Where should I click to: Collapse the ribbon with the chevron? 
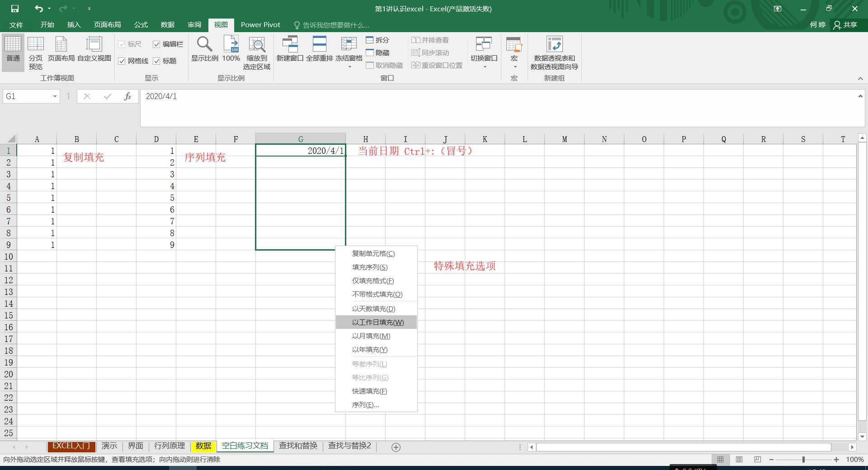coord(860,79)
